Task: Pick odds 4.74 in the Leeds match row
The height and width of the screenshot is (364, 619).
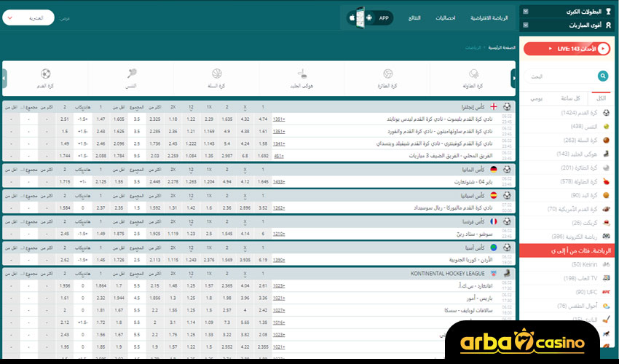Action: tap(263, 119)
